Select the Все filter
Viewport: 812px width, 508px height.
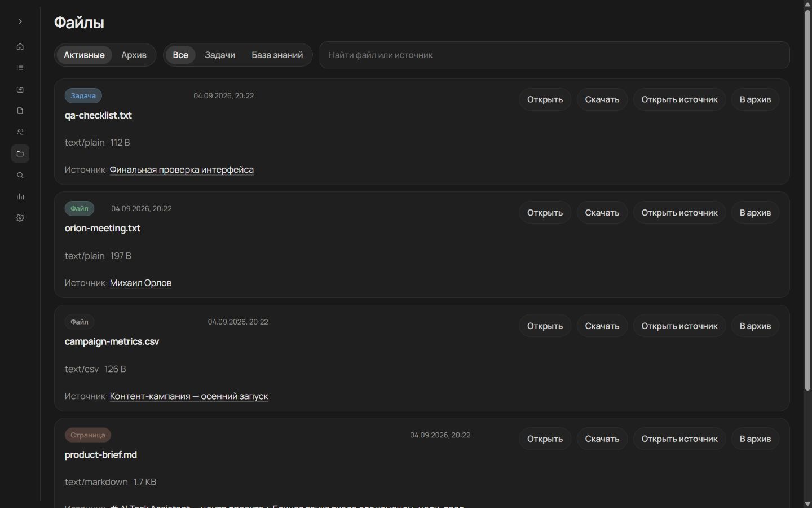(180, 55)
